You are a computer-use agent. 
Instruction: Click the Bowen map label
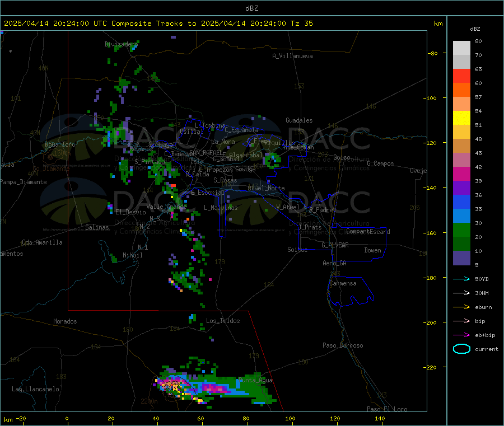point(373,250)
